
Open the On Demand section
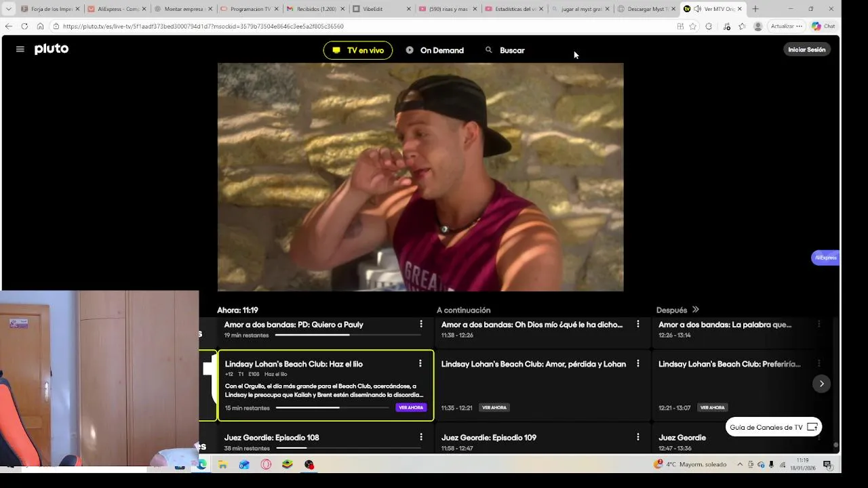(x=435, y=50)
